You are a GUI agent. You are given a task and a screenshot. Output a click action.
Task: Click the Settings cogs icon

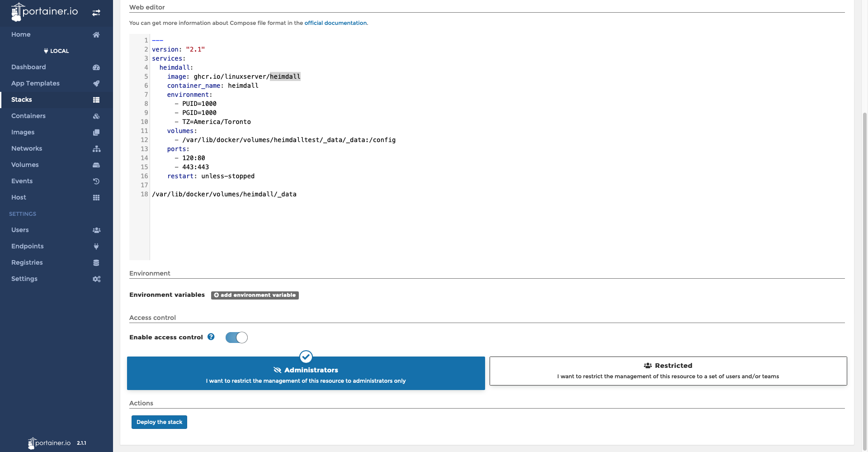coord(96,279)
